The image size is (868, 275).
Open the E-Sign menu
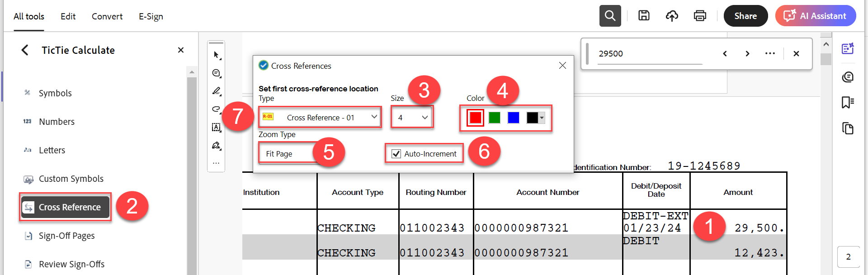(x=151, y=16)
